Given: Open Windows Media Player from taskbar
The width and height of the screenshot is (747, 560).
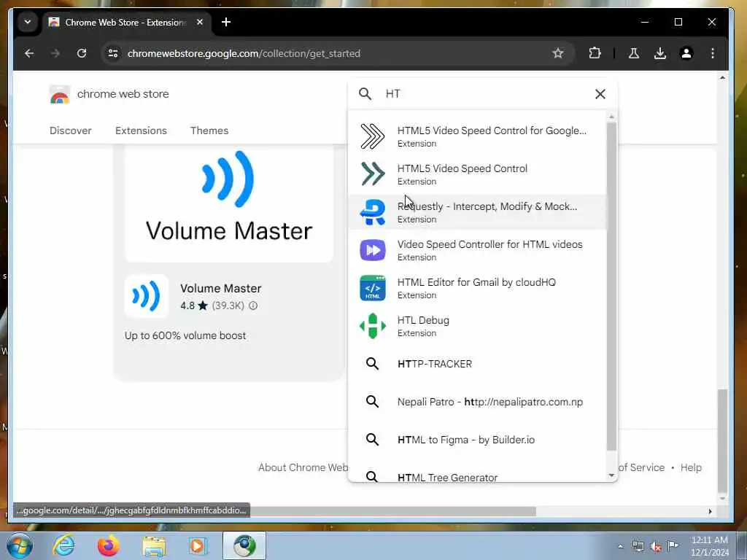Looking at the screenshot, I should (x=198, y=545).
